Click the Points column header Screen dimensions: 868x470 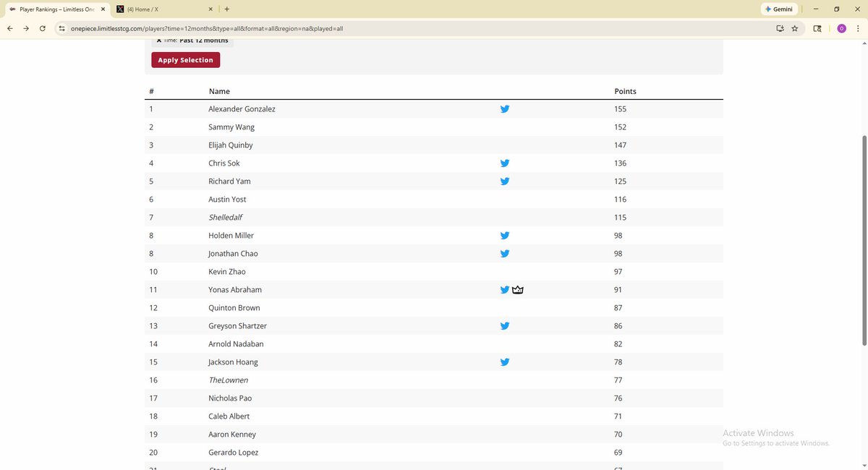click(x=625, y=91)
